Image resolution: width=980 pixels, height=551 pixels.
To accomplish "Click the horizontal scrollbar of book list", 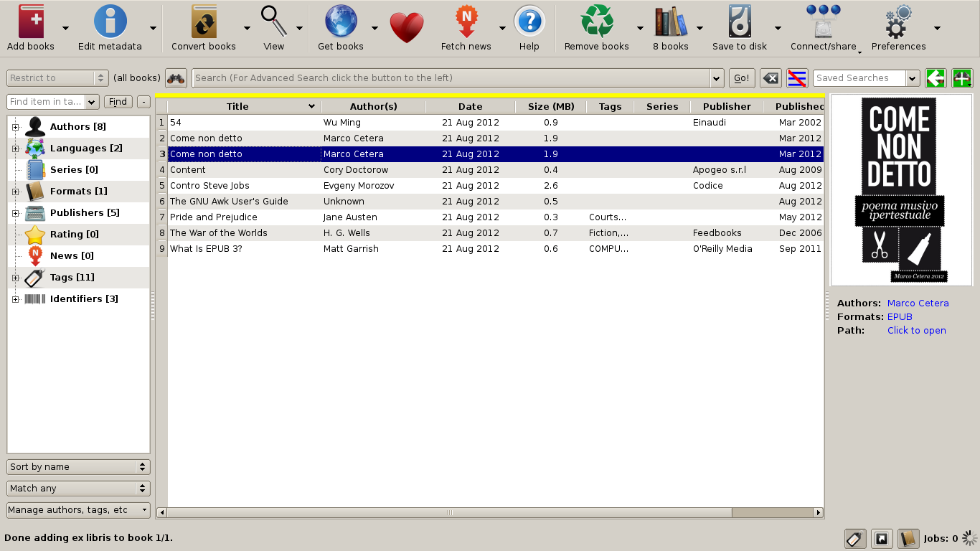I will (449, 513).
